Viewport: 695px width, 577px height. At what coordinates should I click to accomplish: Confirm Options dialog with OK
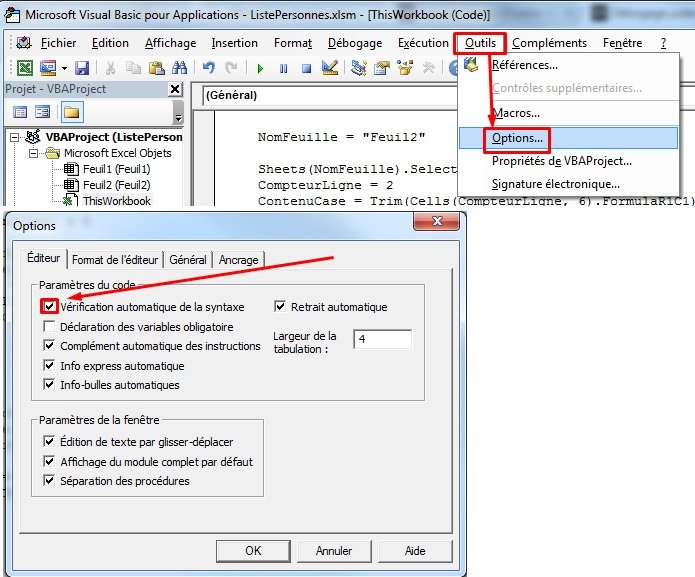point(253,551)
